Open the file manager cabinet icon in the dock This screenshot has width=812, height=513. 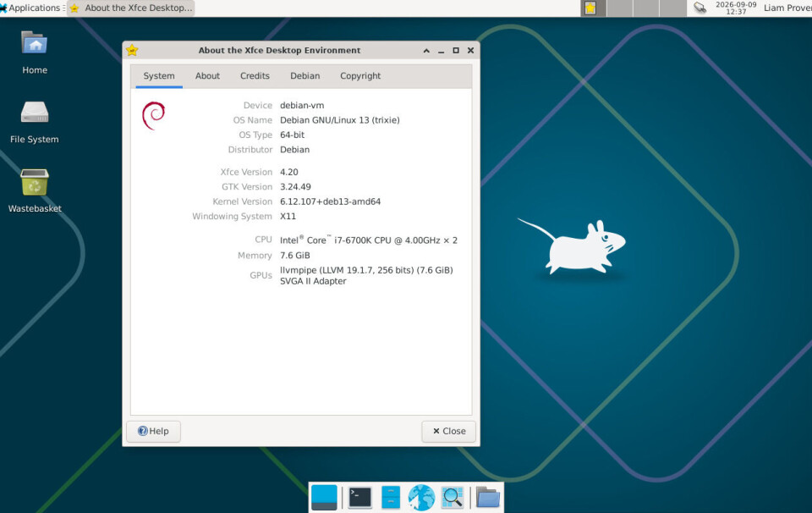click(391, 498)
